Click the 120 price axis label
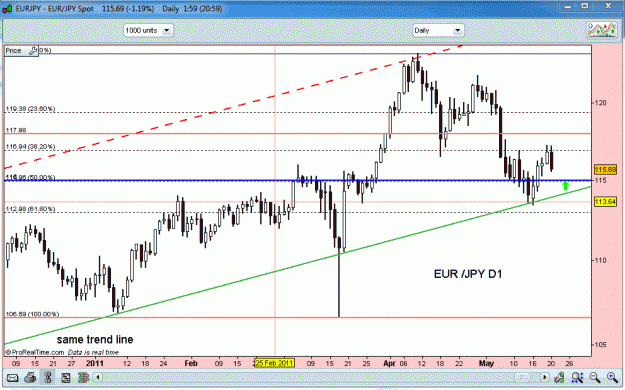This screenshot has height=390, width=625. click(x=600, y=103)
